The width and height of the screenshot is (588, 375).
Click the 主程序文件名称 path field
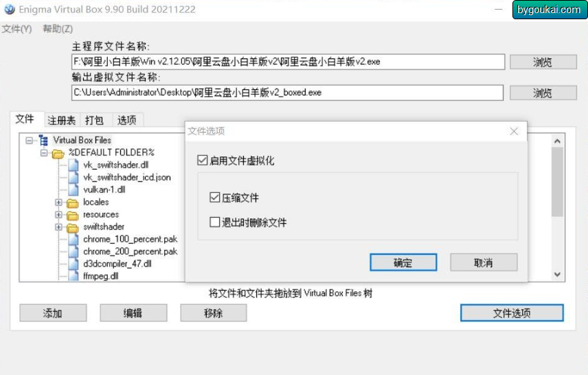click(x=288, y=62)
